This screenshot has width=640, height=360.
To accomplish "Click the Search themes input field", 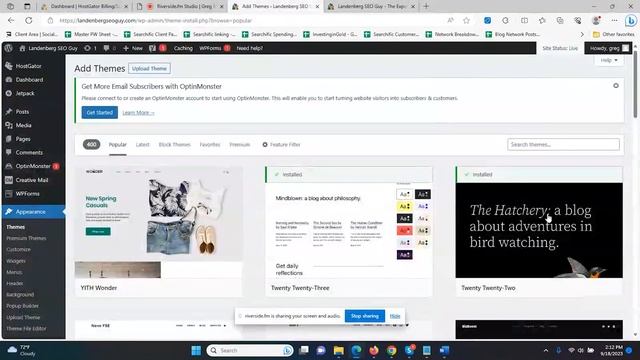I will (x=563, y=144).
